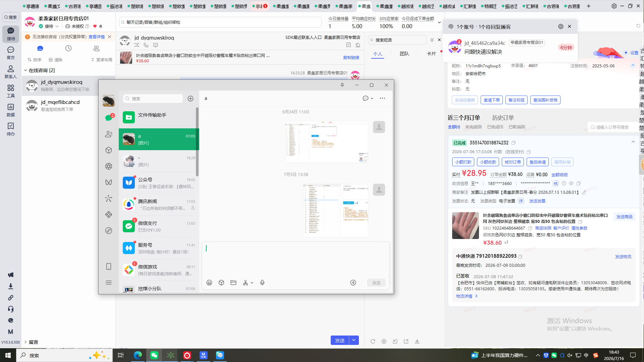Expand stats panel chevron

(x=439, y=22)
